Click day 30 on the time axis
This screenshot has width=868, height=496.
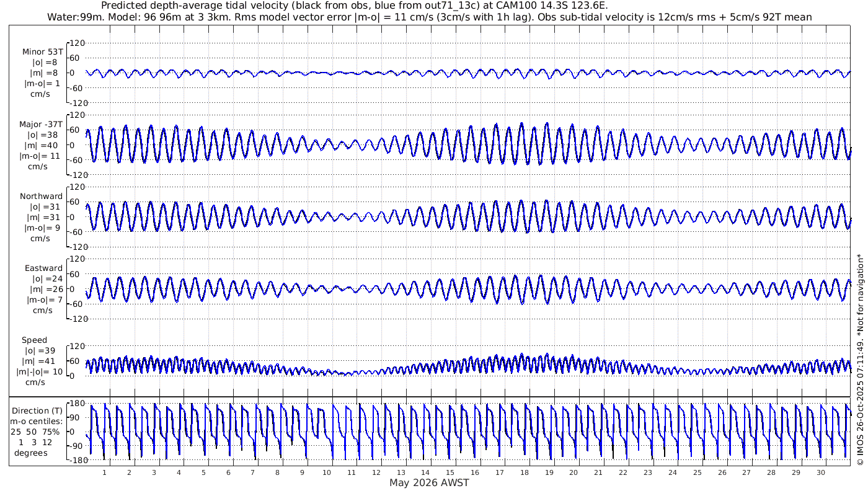tap(820, 472)
